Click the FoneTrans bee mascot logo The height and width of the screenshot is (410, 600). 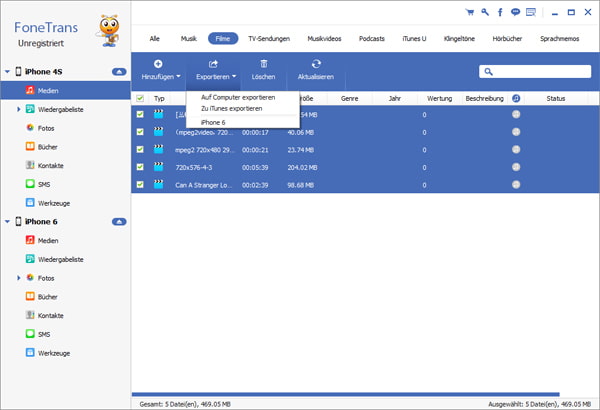(x=109, y=31)
